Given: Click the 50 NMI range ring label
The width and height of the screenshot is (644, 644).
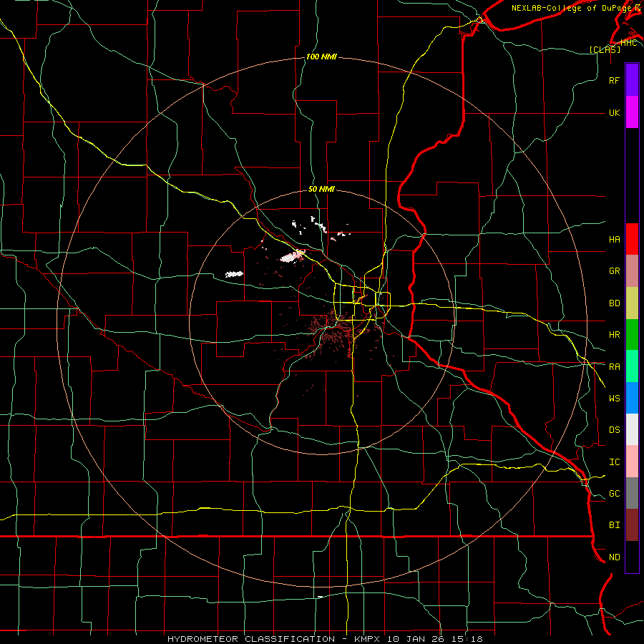Looking at the screenshot, I should pos(321,189).
